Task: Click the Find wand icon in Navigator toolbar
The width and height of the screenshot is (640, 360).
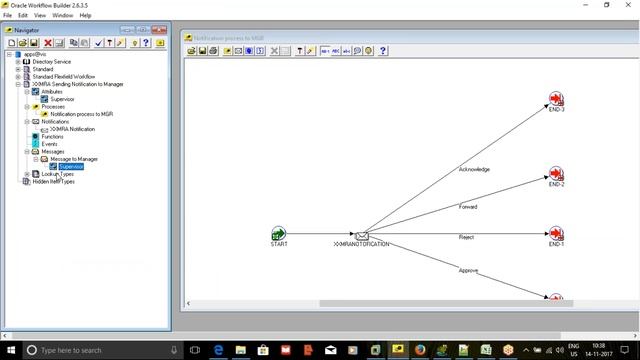Action: 120,42
